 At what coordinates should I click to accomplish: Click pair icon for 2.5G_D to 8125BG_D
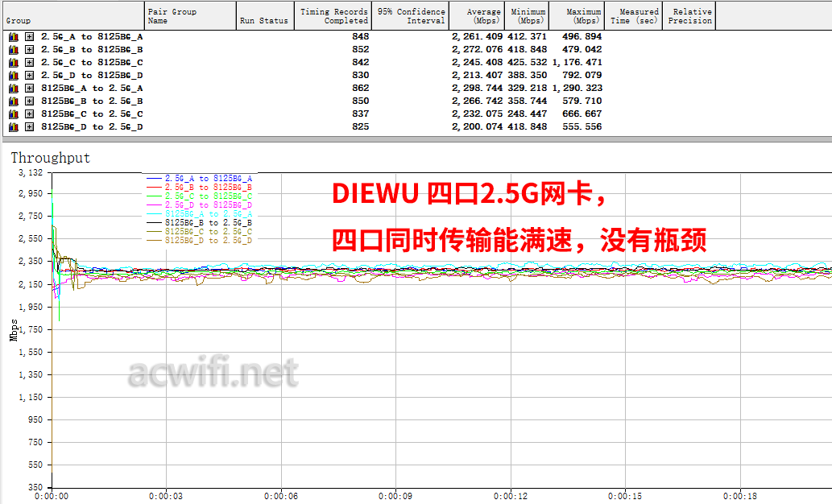14,76
